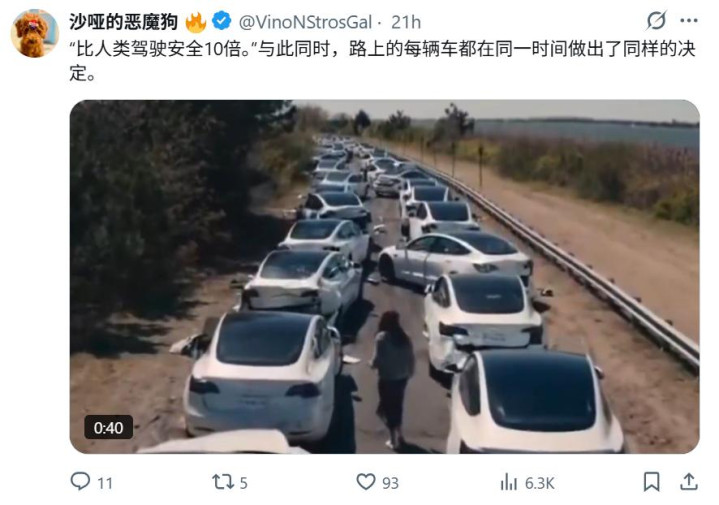Open the poodle profile avatar
The width and height of the screenshot is (719, 505).
[x=35, y=33]
